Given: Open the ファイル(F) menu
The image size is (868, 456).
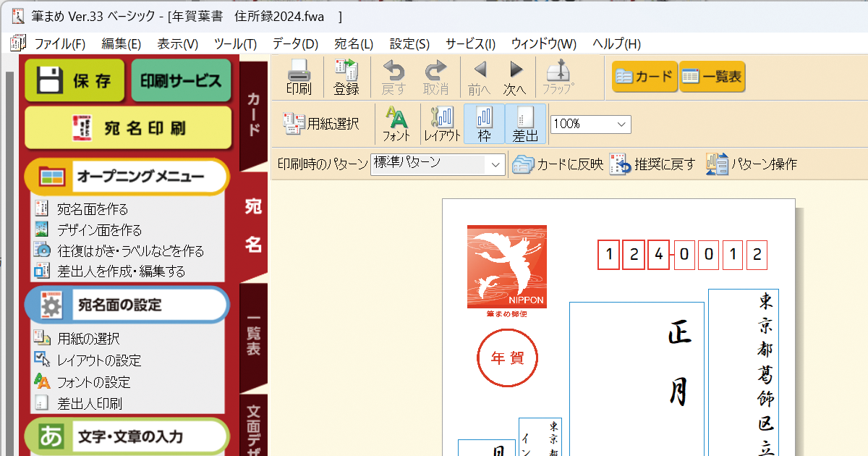Looking at the screenshot, I should point(60,43).
